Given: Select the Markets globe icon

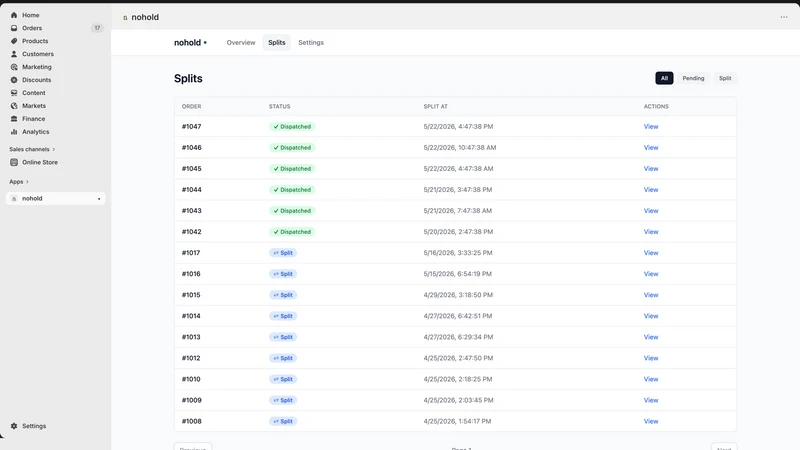Looking at the screenshot, I should click(x=14, y=106).
